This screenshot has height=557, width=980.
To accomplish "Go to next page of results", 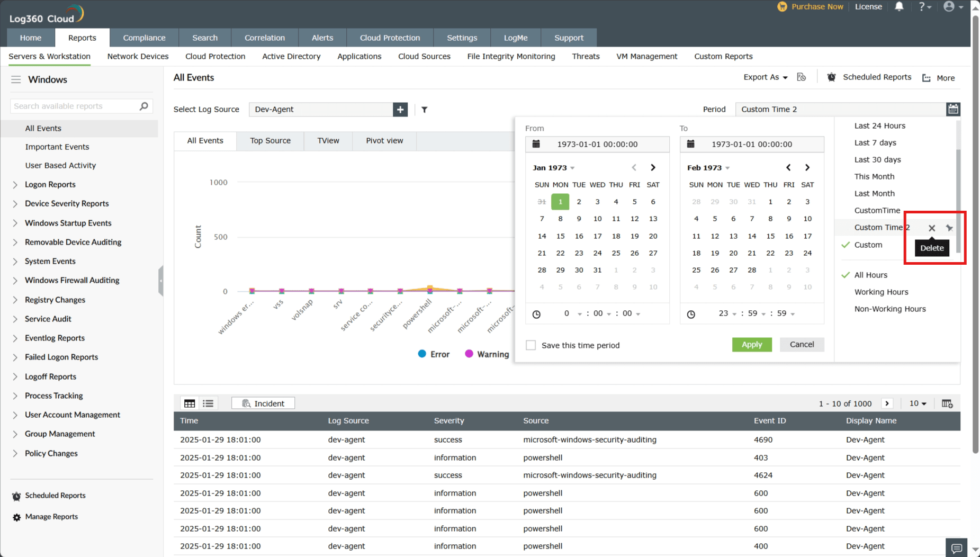I will click(887, 403).
